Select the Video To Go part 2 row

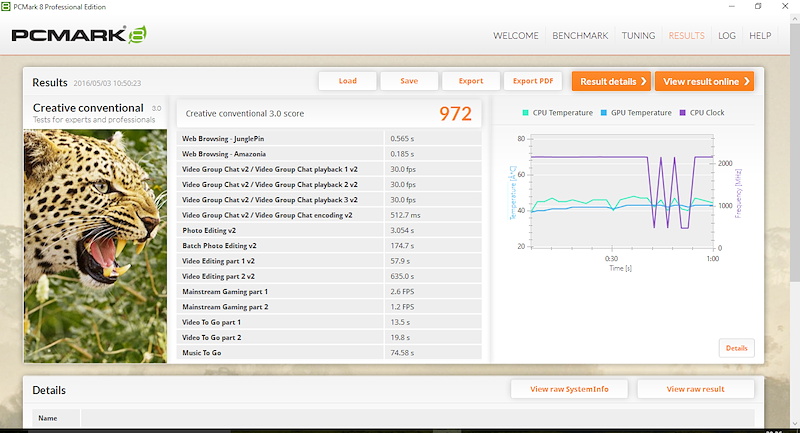click(329, 338)
